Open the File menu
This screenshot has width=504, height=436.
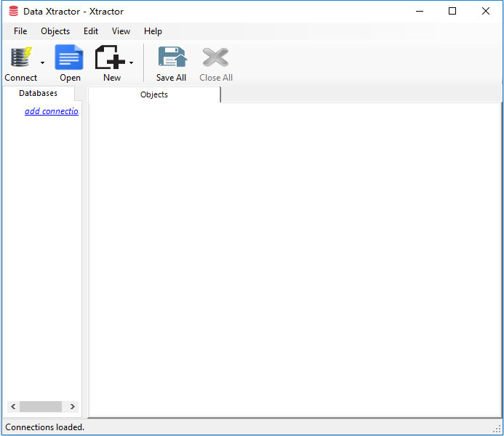click(20, 31)
